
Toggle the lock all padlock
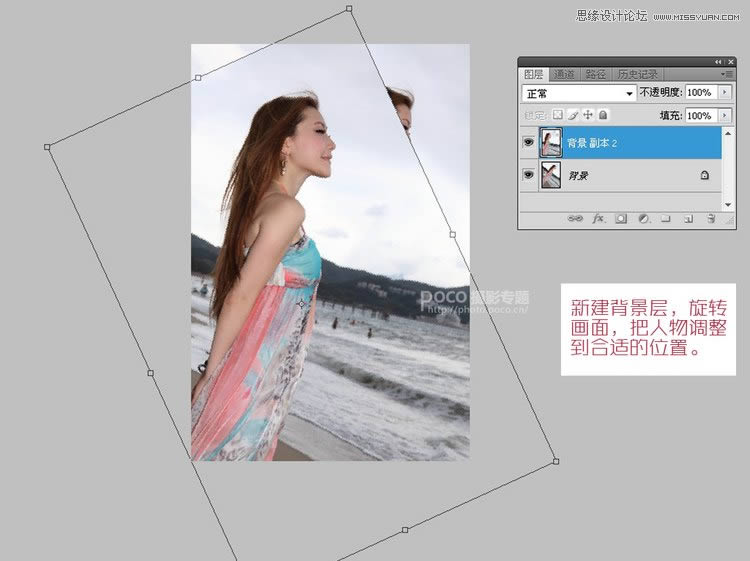tap(603, 115)
